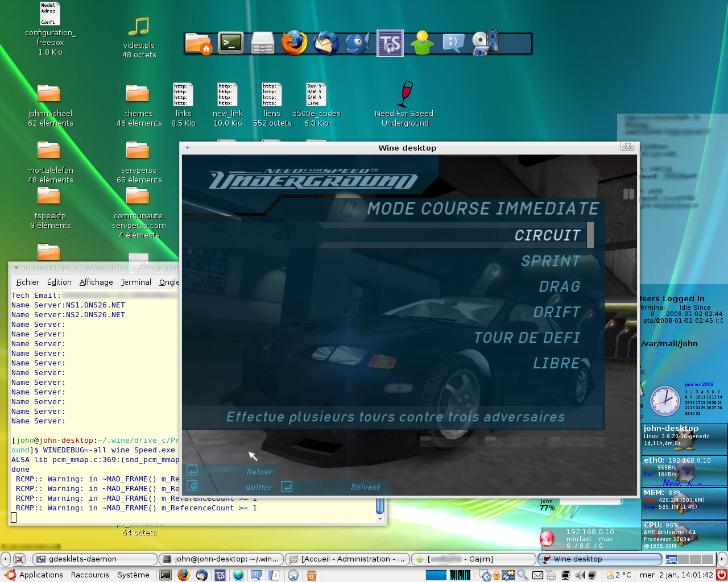Click the terminal scrollbar down arrow
This screenshot has height=582, width=728.
click(380, 518)
